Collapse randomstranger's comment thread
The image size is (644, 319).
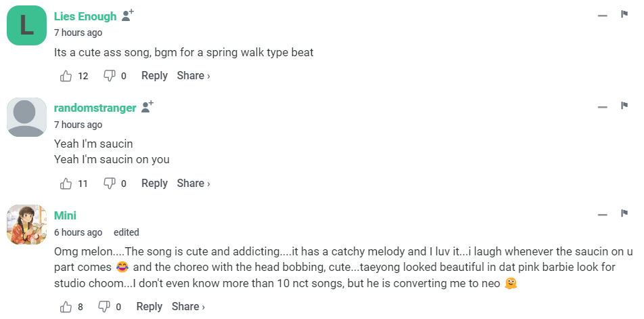603,107
